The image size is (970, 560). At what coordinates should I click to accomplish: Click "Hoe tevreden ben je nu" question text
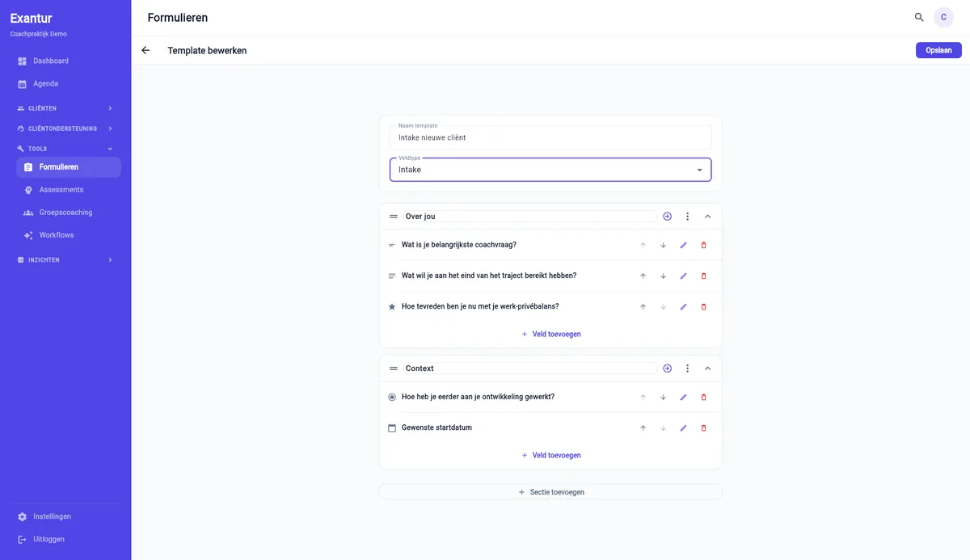[x=480, y=307]
